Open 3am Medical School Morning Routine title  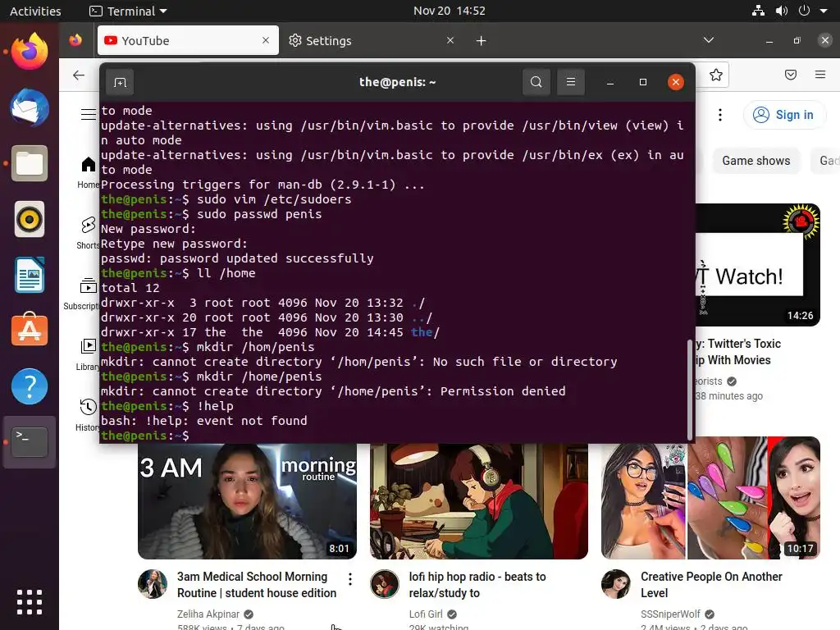pyautogui.click(x=257, y=584)
